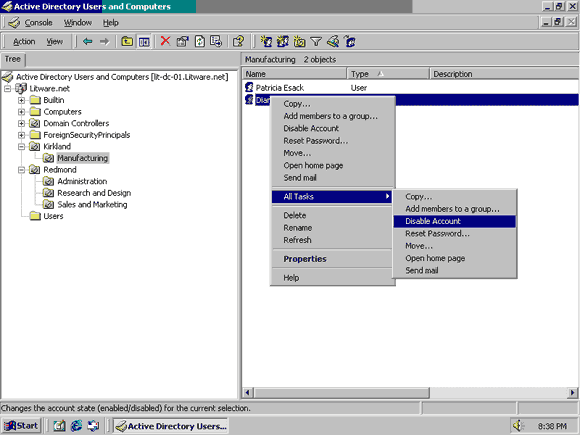Open the All Tasks submenu entry
The image size is (580, 435).
(x=333, y=197)
